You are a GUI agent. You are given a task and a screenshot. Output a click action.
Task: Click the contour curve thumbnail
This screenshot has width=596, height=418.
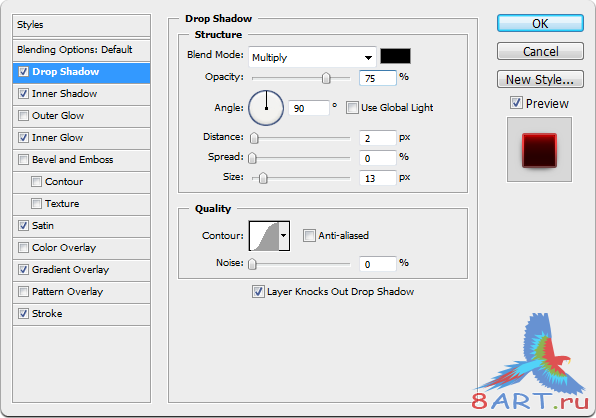tap(264, 236)
